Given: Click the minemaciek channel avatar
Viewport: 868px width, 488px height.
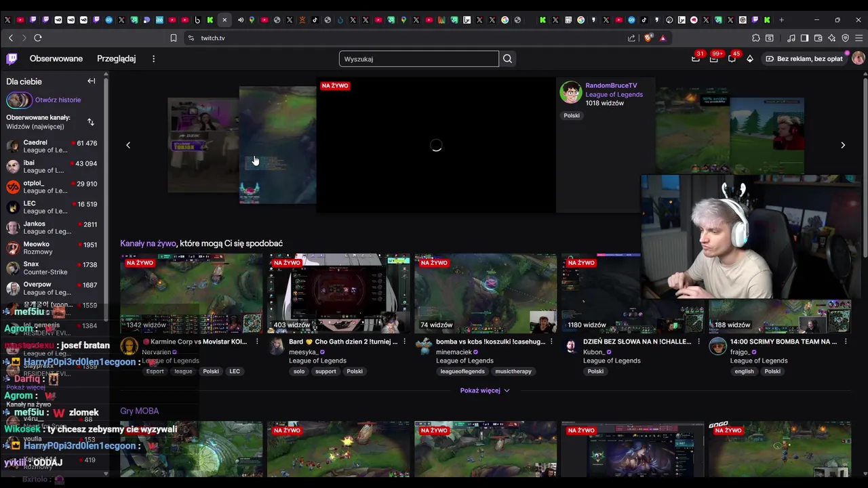Looking at the screenshot, I should [423, 346].
